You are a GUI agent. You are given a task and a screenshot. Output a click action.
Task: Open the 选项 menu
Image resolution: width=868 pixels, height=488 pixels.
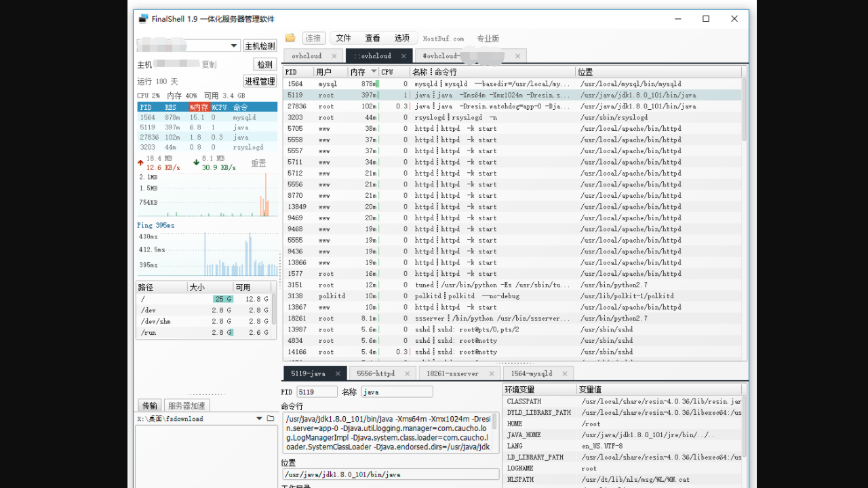click(402, 38)
